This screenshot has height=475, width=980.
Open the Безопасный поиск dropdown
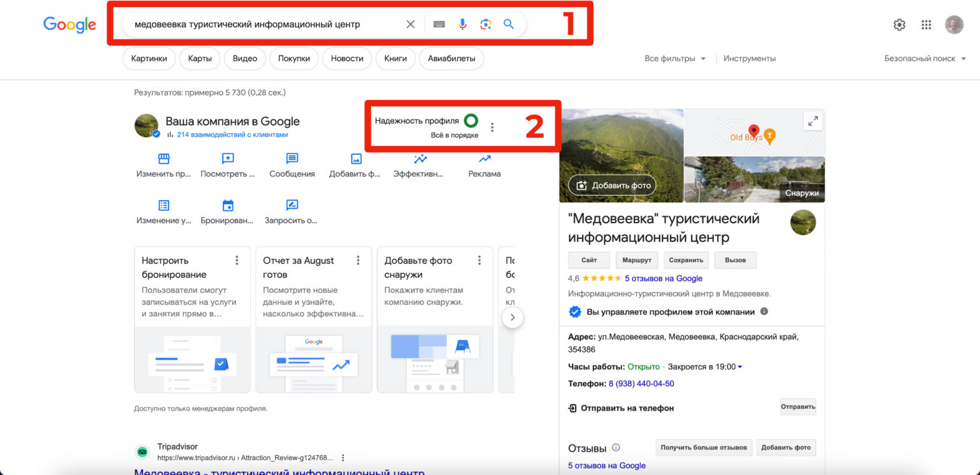(x=925, y=58)
